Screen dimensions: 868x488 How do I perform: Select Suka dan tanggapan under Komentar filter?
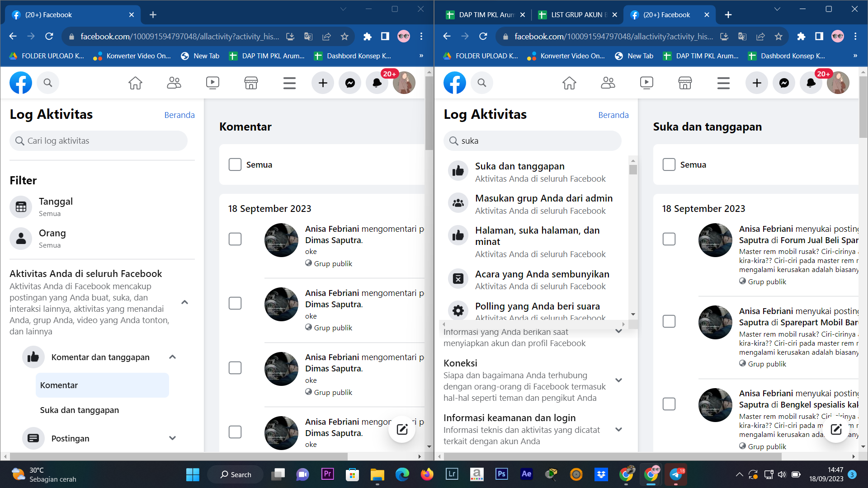(x=80, y=410)
